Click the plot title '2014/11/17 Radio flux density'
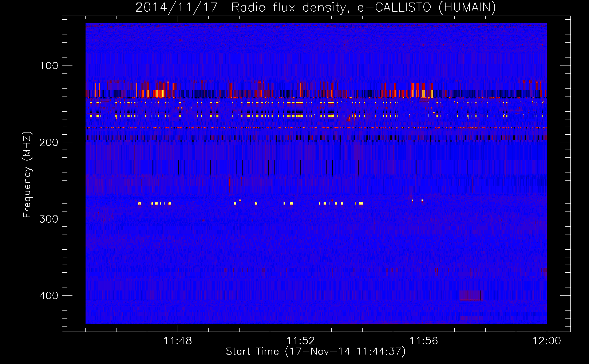Image resolution: width=589 pixels, height=364 pixels. click(x=316, y=7)
